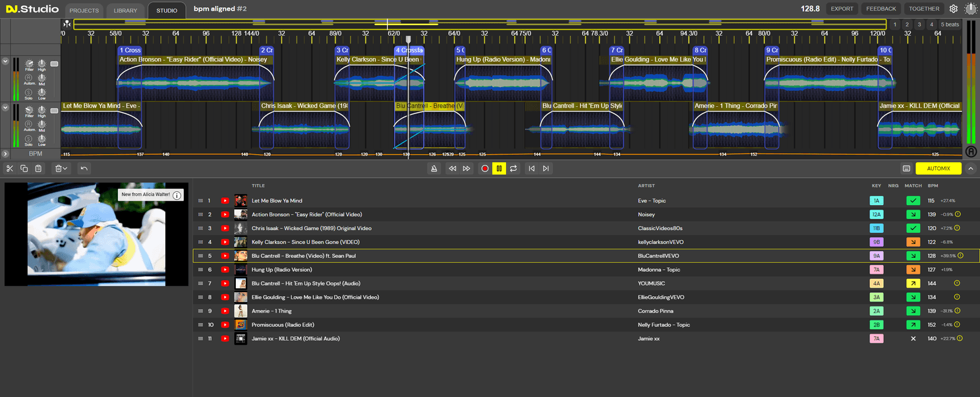Screen dimensions: 980x397
Task: Select beat grid option 3
Action: 919,24
